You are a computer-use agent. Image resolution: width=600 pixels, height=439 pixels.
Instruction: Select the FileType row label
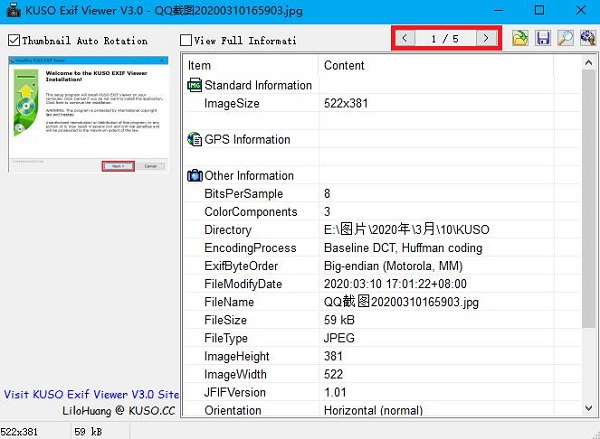coord(226,338)
